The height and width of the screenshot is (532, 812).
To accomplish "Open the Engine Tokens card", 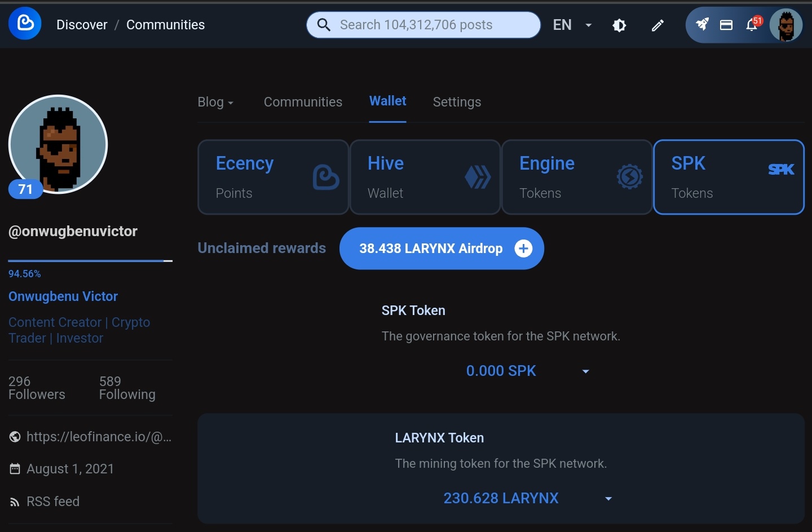I will [577, 177].
